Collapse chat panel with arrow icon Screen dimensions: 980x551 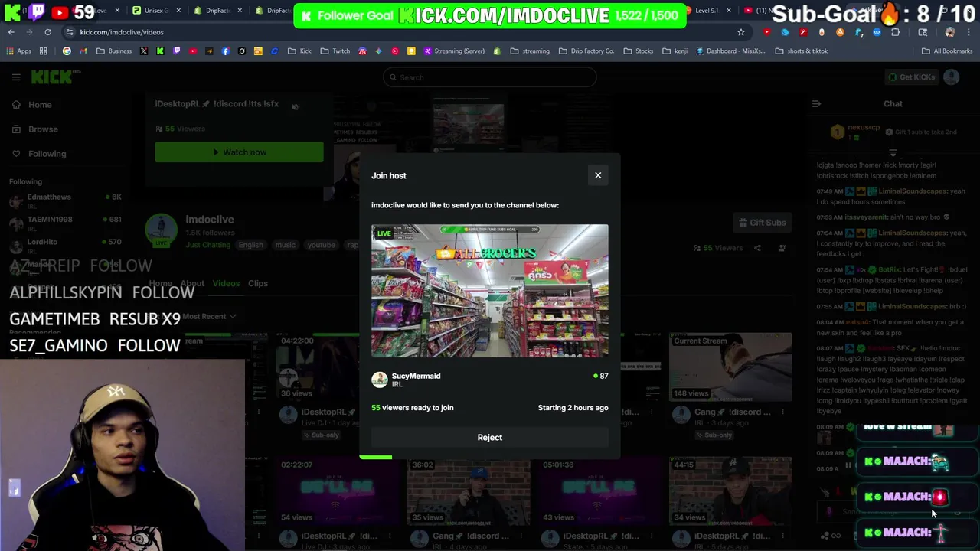click(816, 103)
